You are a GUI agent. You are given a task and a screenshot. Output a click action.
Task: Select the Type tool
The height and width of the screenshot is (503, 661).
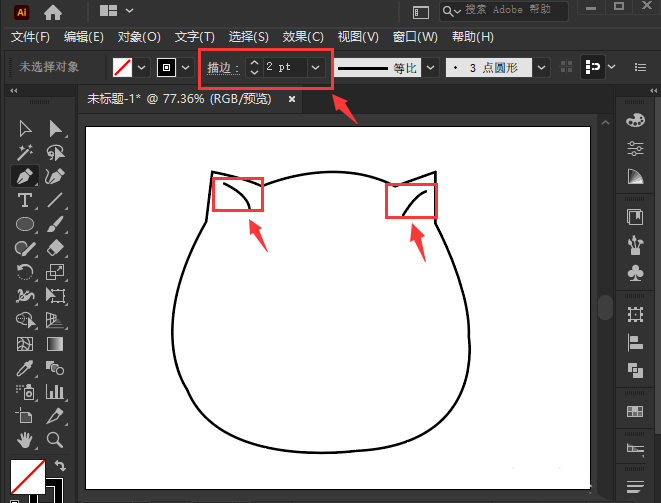click(x=25, y=199)
